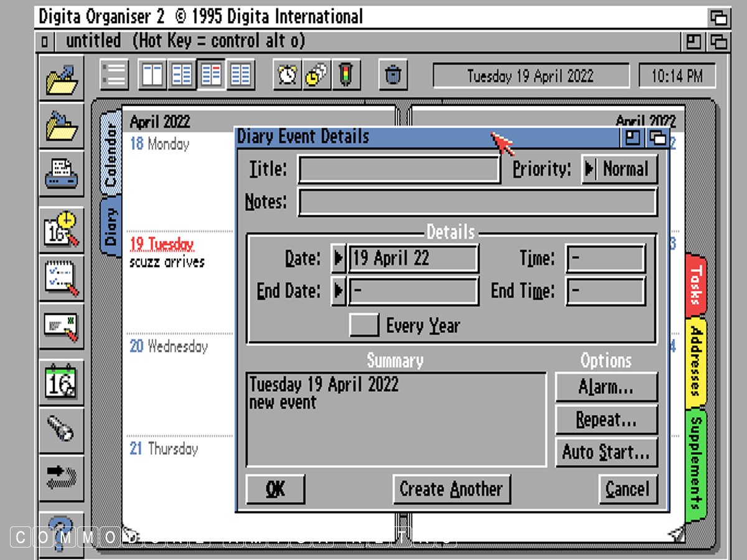Open the End Date picker arrow
747x560 pixels.
[338, 291]
